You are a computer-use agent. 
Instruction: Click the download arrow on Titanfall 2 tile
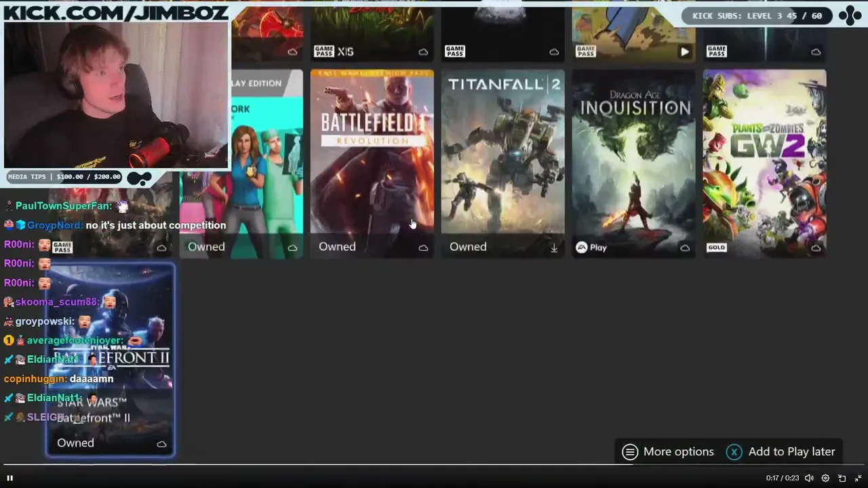tap(554, 248)
